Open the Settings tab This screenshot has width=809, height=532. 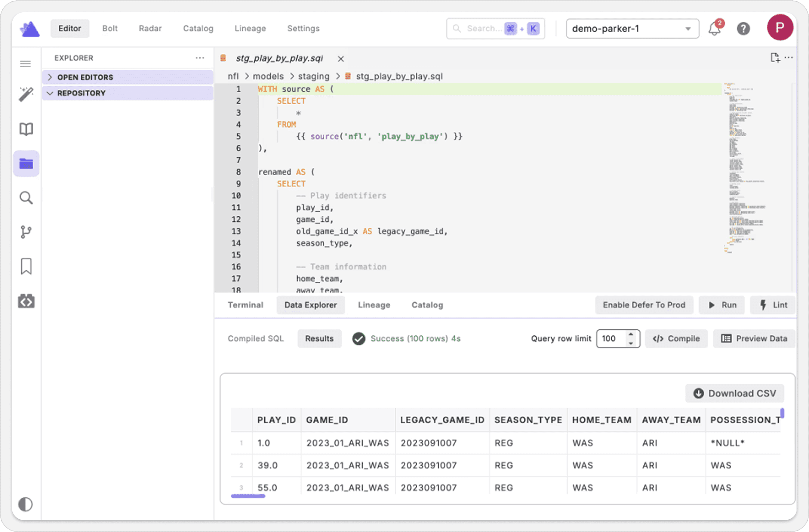[x=303, y=28]
